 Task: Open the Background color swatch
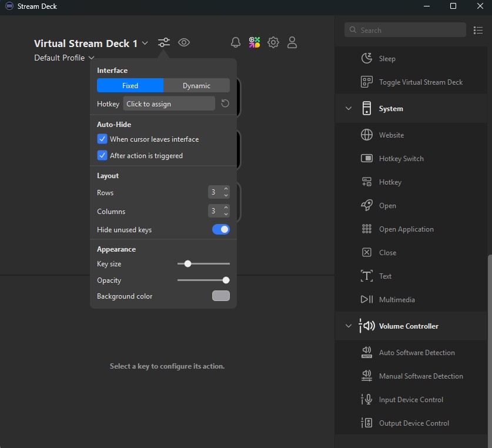click(x=221, y=296)
